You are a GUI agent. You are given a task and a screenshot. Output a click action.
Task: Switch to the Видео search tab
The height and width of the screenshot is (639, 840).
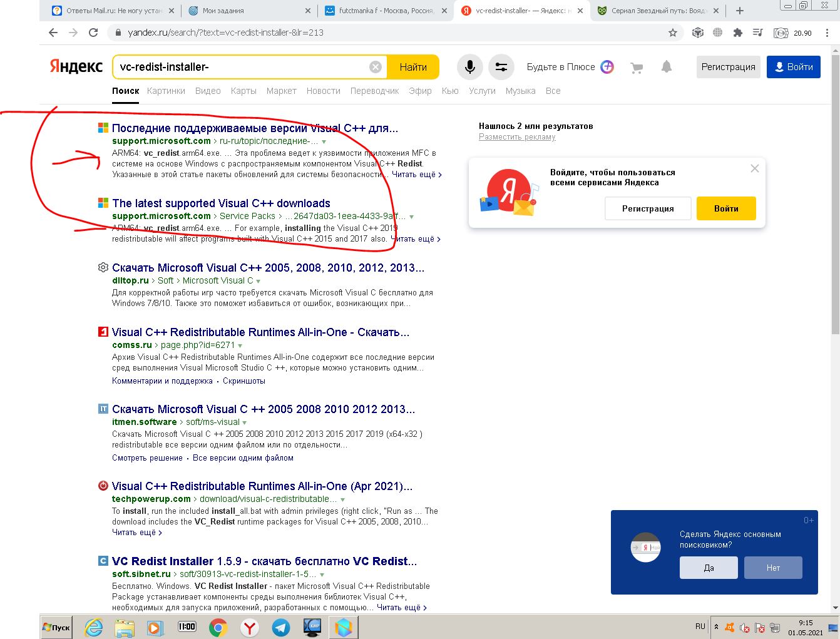point(208,91)
